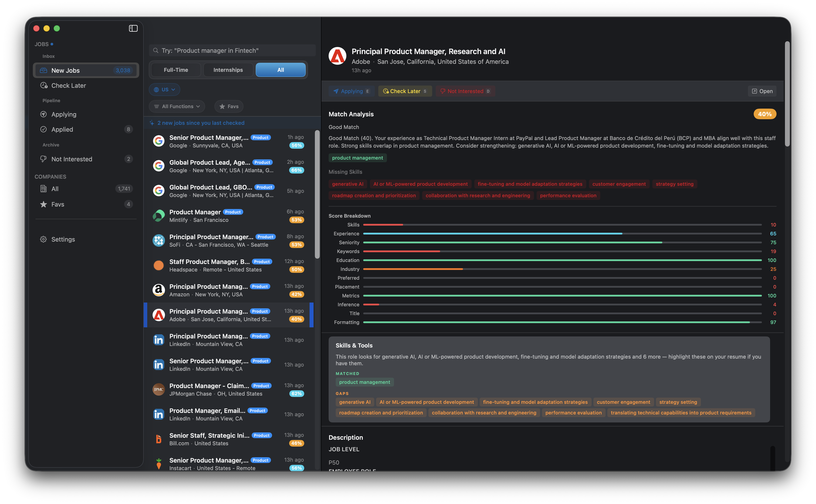
Task: Open Applied pipeline list
Action: [x=62, y=129]
